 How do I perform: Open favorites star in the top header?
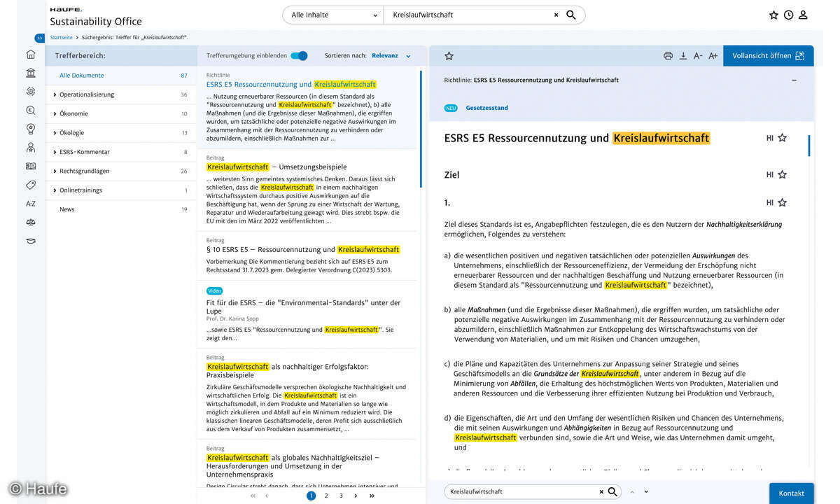pyautogui.click(x=773, y=15)
